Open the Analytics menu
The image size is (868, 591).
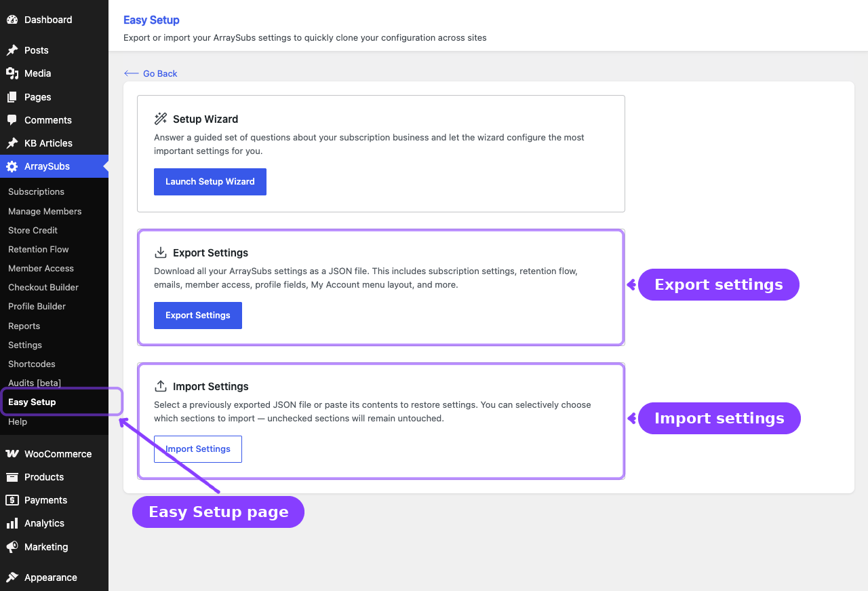54,523
